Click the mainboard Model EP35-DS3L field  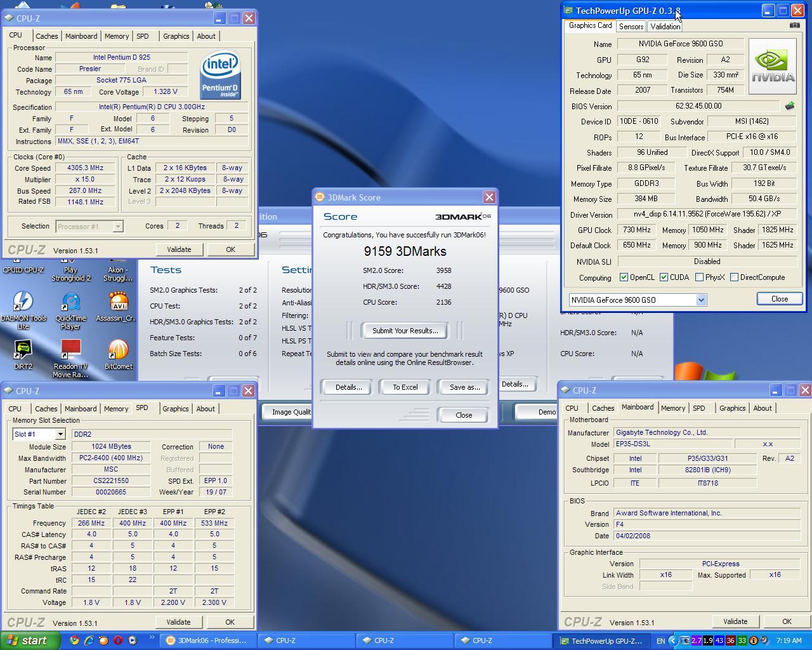pyautogui.click(x=673, y=444)
